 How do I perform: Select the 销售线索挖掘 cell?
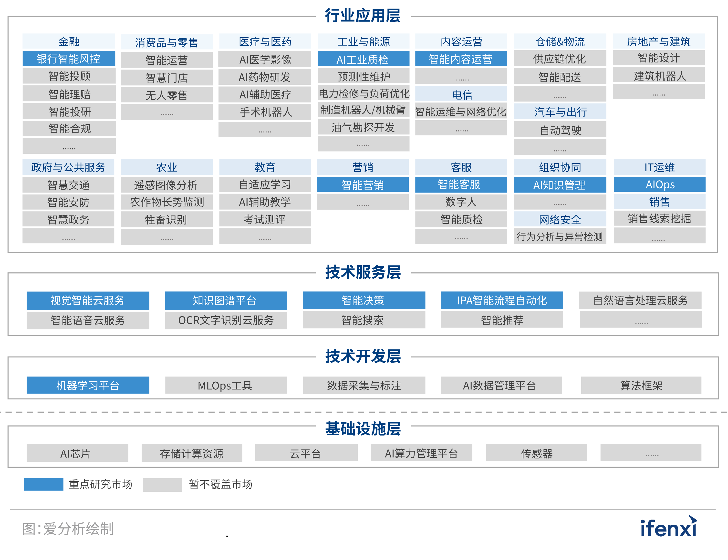(x=659, y=218)
